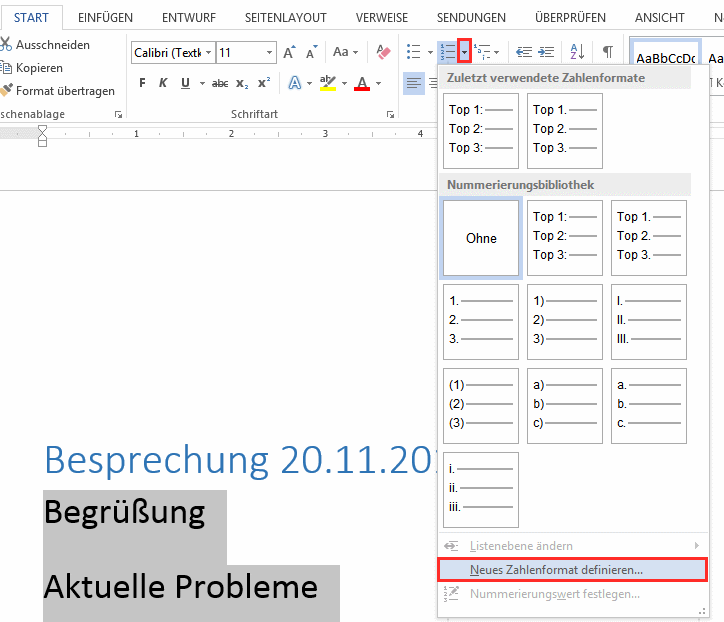Click the Kopieren copy icon
This screenshot has width=724, height=622.
[x=6, y=68]
